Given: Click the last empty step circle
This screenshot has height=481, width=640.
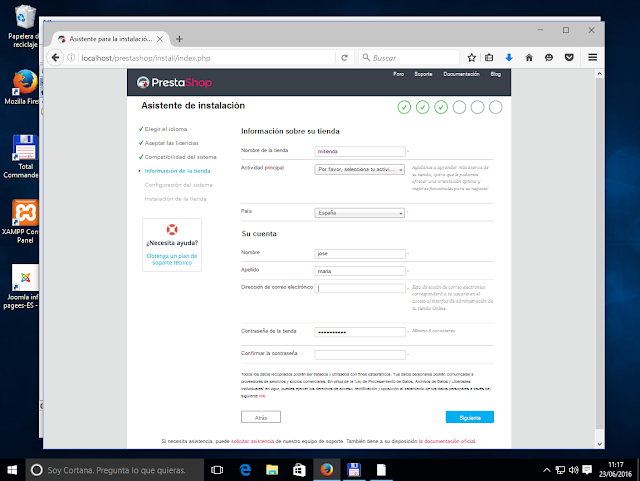Looking at the screenshot, I should [496, 107].
